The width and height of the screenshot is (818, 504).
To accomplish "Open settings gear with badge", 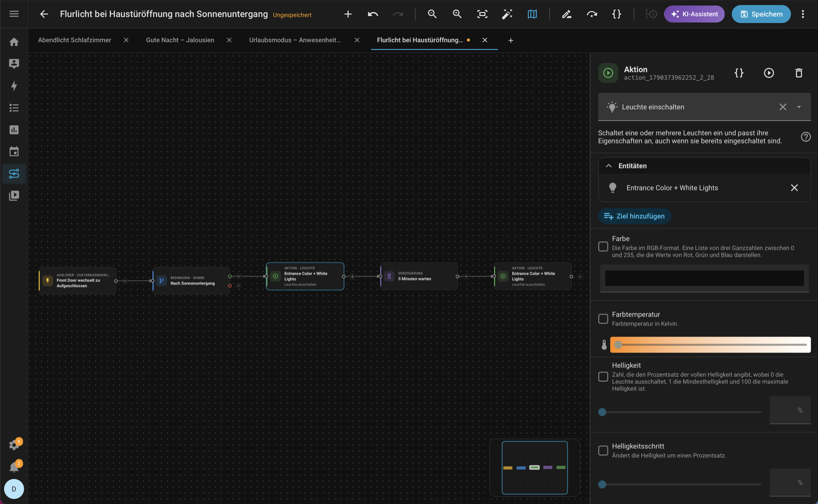I will [x=14, y=445].
